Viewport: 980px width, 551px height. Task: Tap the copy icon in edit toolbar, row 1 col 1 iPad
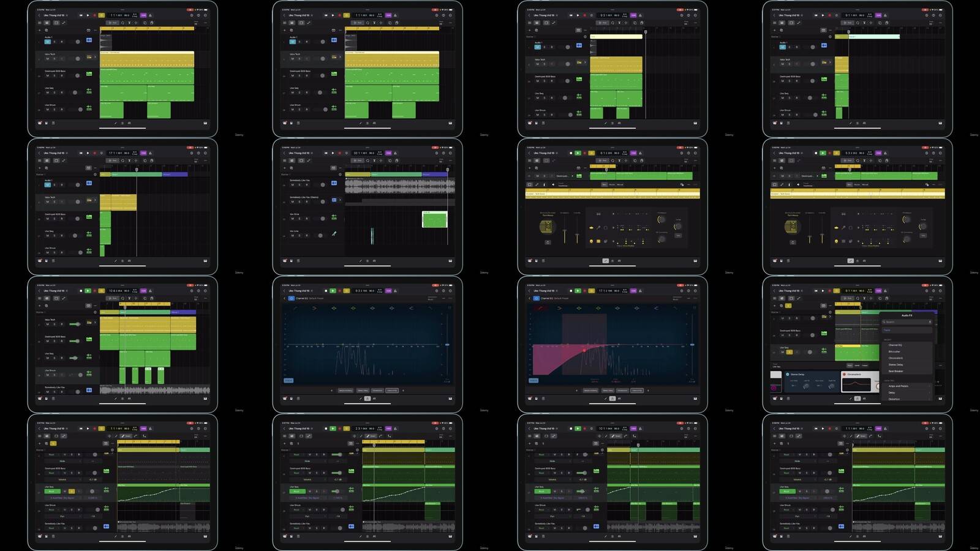pyautogui.click(x=145, y=23)
